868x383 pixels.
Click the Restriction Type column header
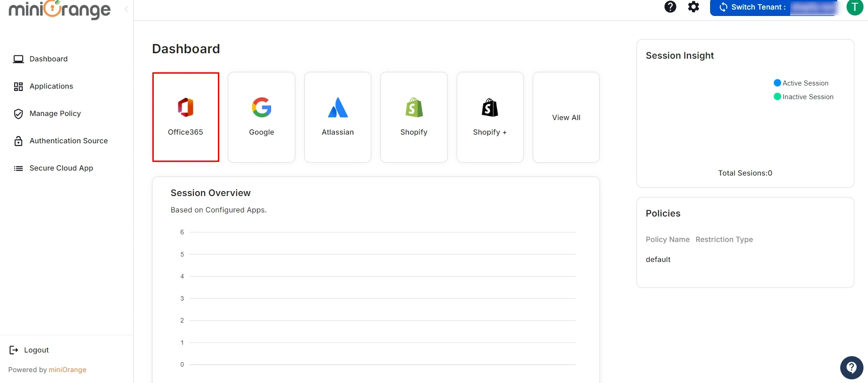(724, 240)
